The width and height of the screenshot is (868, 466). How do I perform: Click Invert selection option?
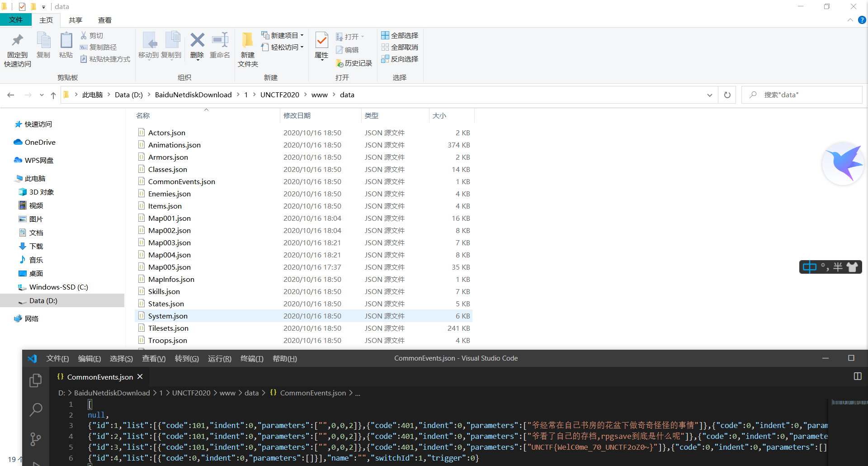click(x=400, y=59)
